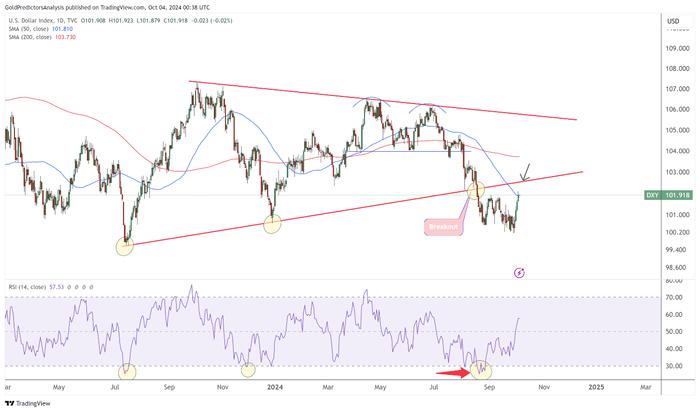The width and height of the screenshot is (700, 412).
Task: Select the SMA (200, close) indicator legend
Action: tap(42, 37)
